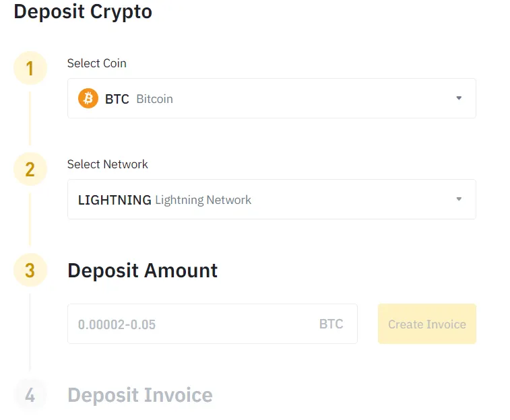Click the greyed step 4 circle badge
The height and width of the screenshot is (420, 510).
30,395
